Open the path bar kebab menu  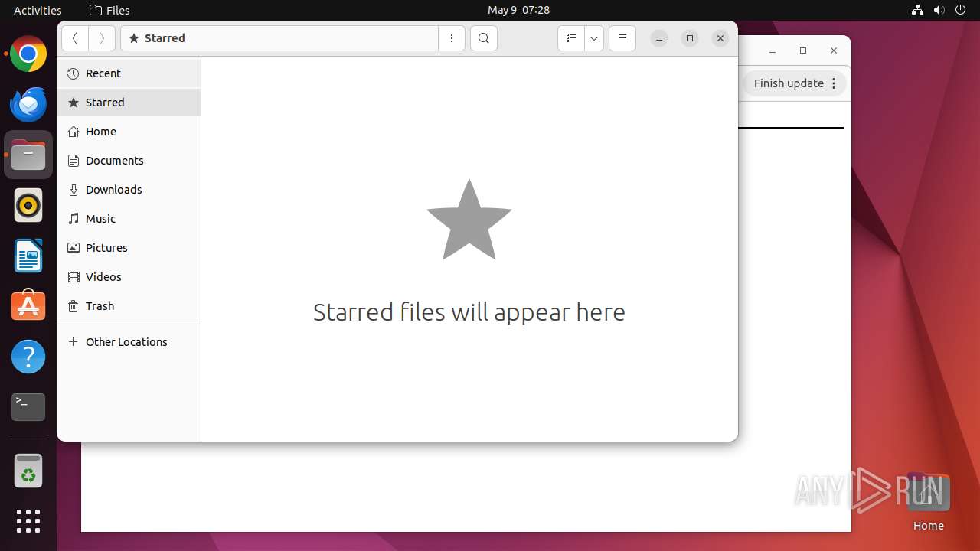point(452,38)
